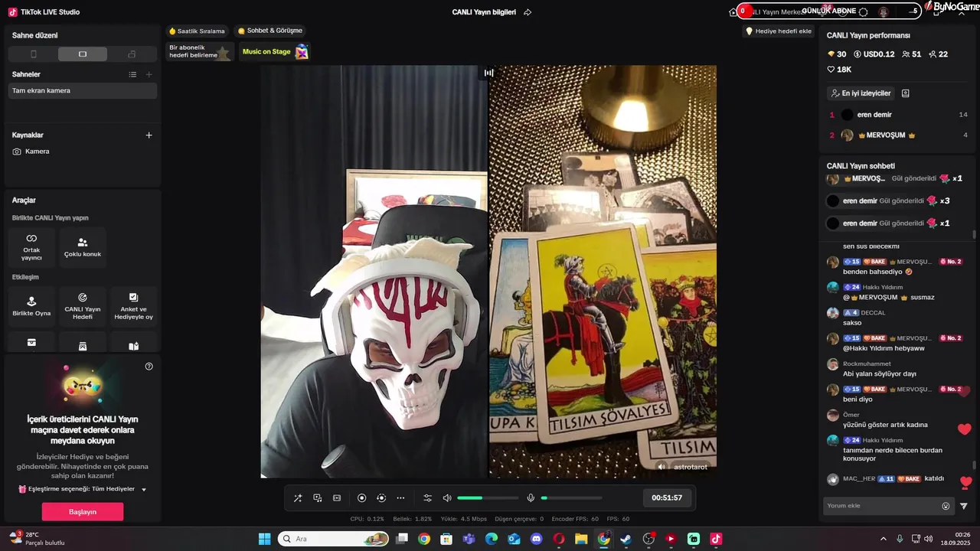
Task: Click the 51 viewers count
Action: [x=911, y=54]
